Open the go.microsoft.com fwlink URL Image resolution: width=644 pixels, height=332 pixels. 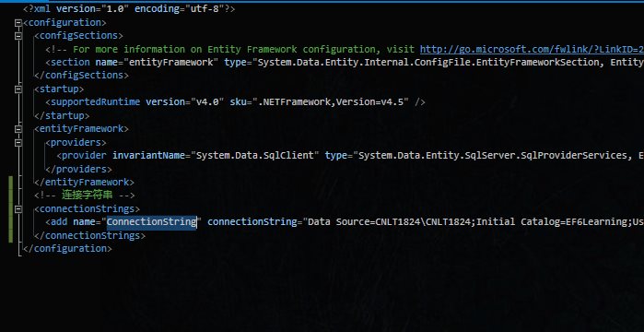point(532,49)
